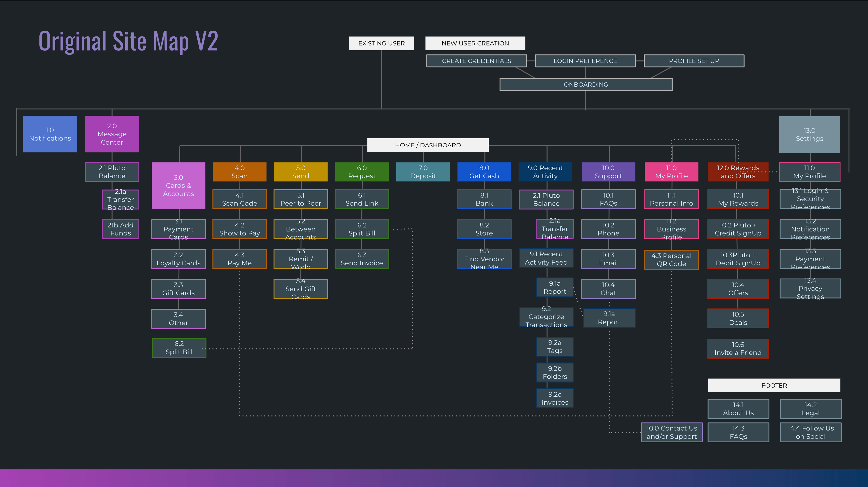The width and height of the screenshot is (868, 487).
Task: Select the 10.6 Invite a Friend node
Action: pos(738,349)
